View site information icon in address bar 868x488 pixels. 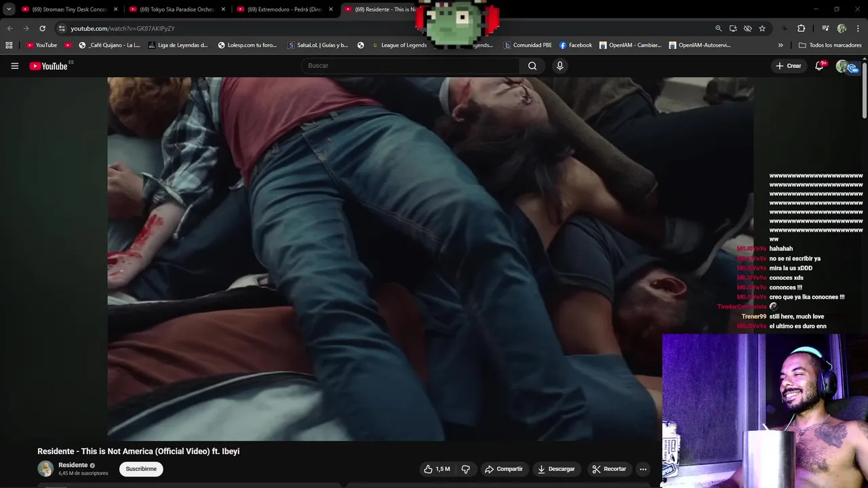click(62, 28)
